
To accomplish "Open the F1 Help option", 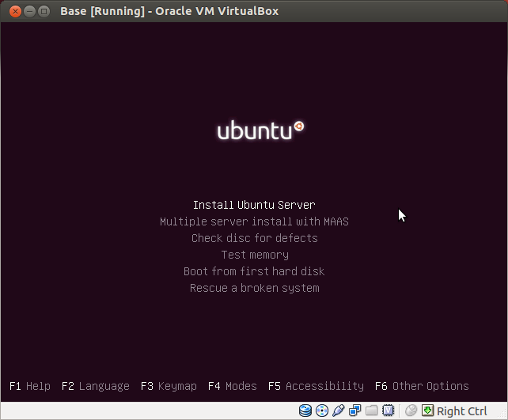I will 30,386.
